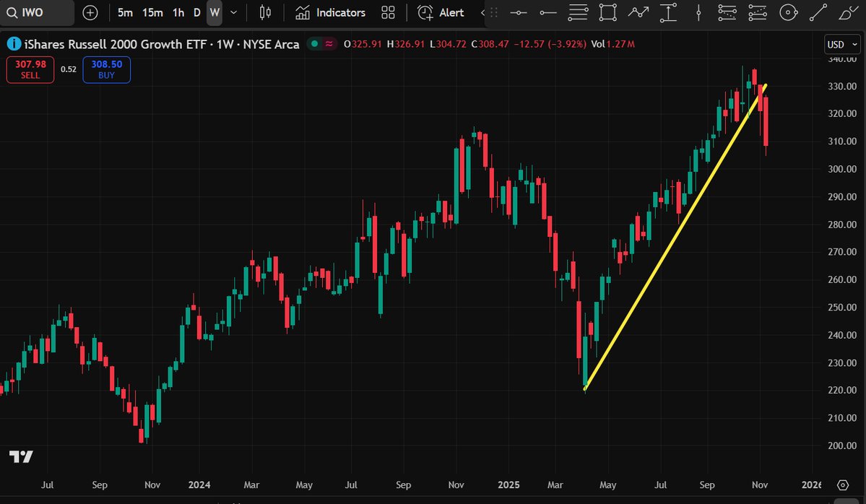Screen dimensions: 866x504
Task: Click the 2025 label on time axis
Action: point(508,485)
